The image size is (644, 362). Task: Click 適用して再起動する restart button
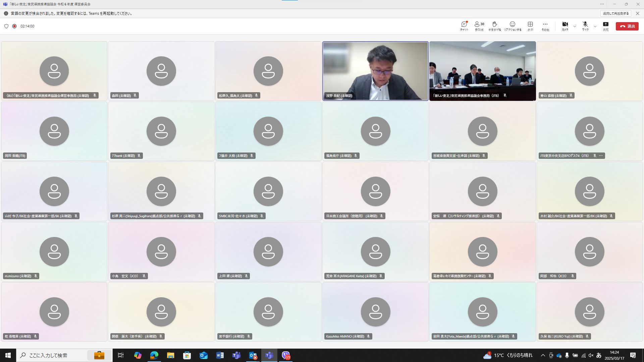(x=615, y=13)
